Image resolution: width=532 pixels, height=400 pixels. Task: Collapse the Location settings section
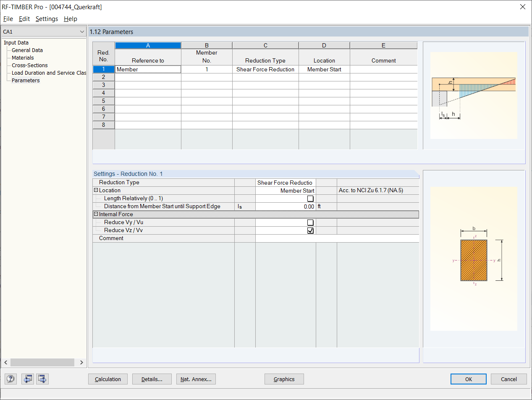96,190
